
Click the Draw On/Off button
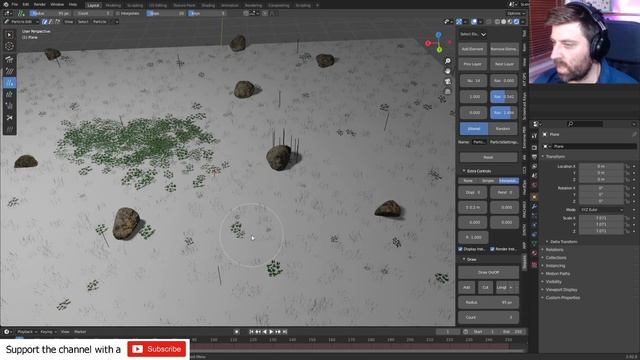(488, 272)
